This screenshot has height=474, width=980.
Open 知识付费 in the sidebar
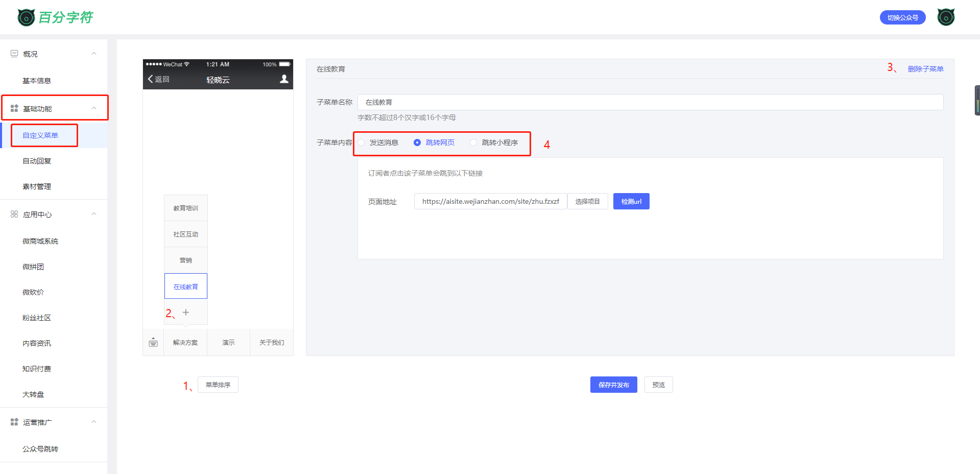coord(37,369)
